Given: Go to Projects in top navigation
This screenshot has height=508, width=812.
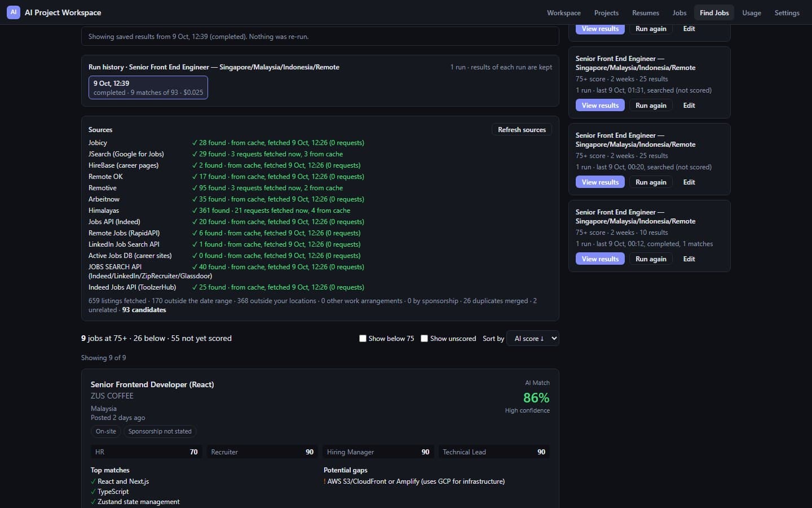Looking at the screenshot, I should tap(606, 12).
